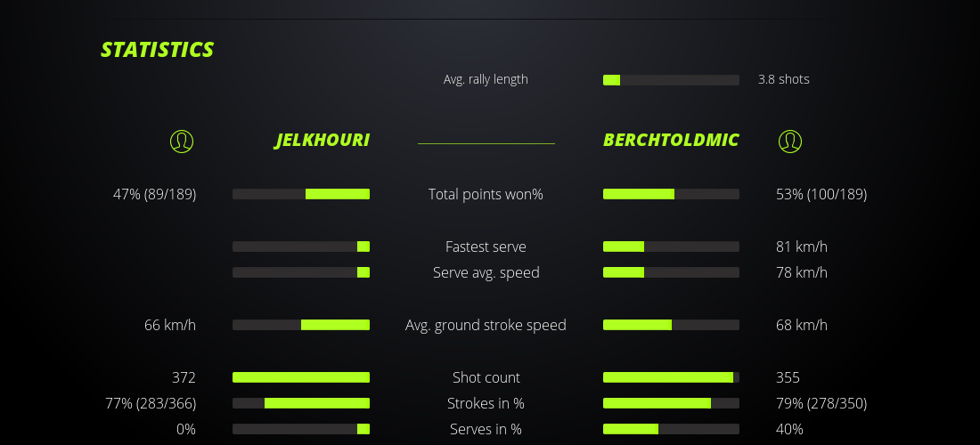Select the BERCHTOLDMIC player name

pos(671,141)
